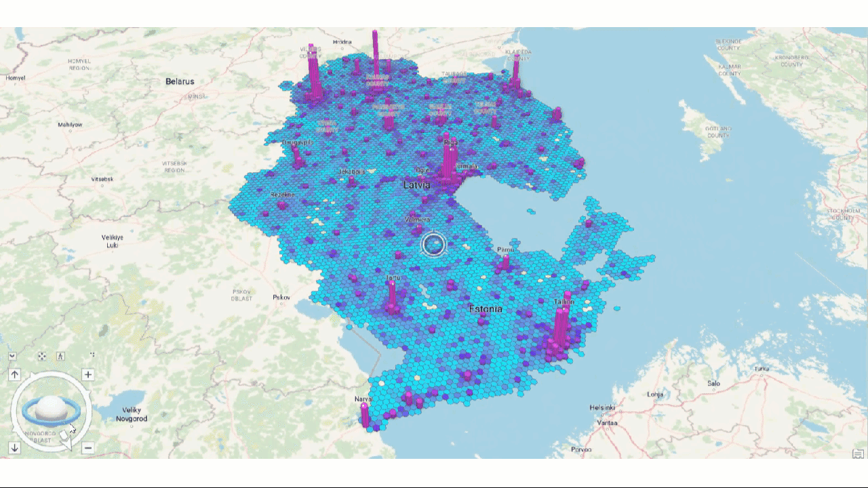Collapse the navigation controls with the chevron
Image resolution: width=868 pixels, height=488 pixels.
12,356
